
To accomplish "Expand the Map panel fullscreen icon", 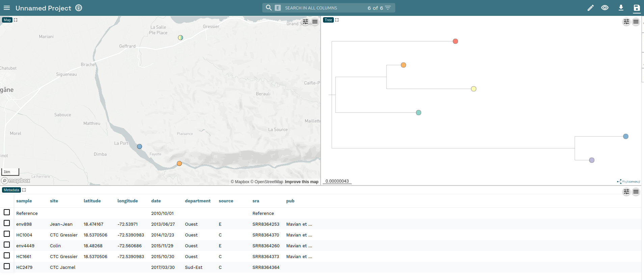I will (x=16, y=20).
